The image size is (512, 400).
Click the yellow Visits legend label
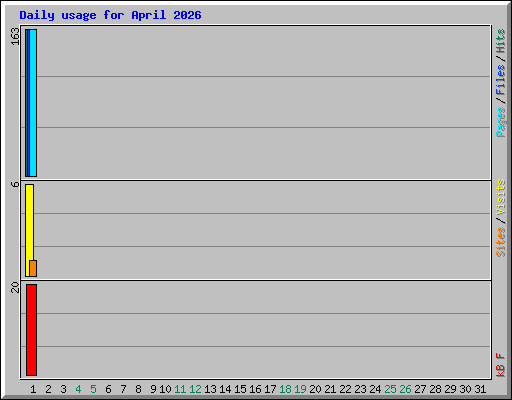(x=501, y=197)
